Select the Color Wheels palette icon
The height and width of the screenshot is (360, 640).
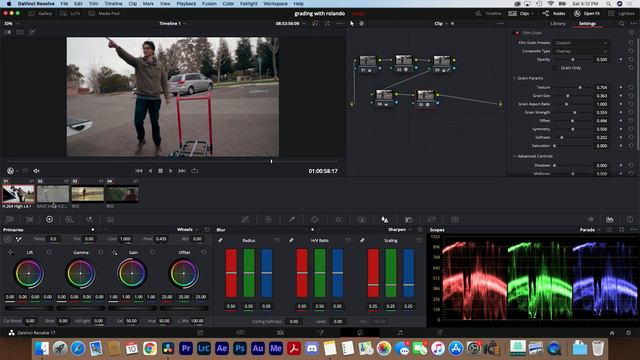49,219
